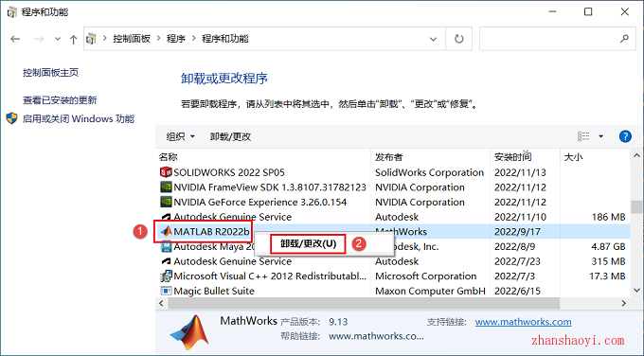
Task: Click the SOLIDWORKS 2022 SP05 icon
Action: point(166,172)
